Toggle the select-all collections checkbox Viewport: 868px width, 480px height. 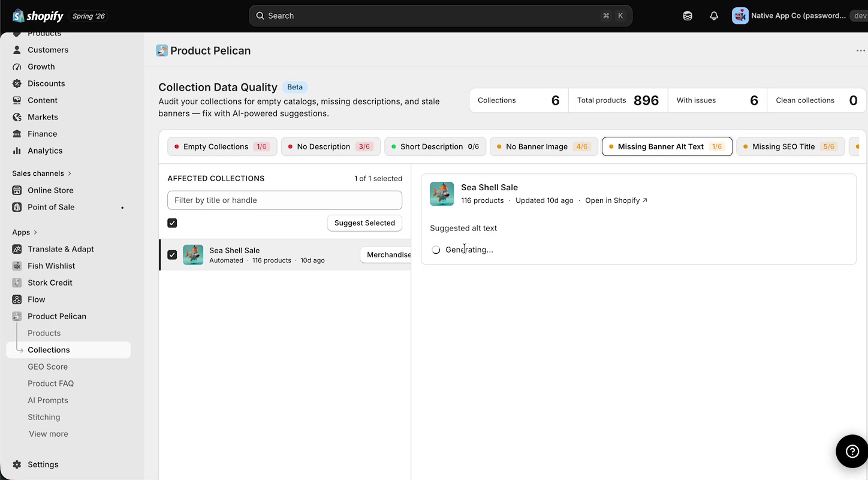coord(172,223)
